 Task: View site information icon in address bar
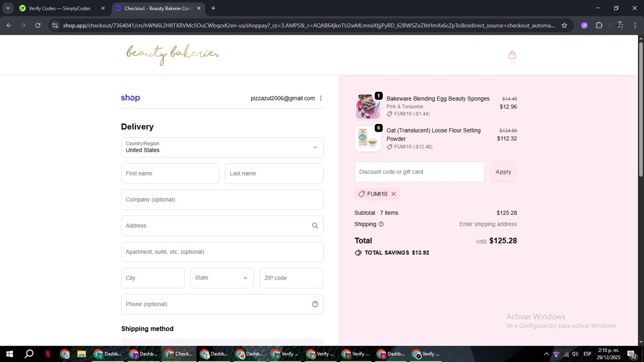pos(55,25)
